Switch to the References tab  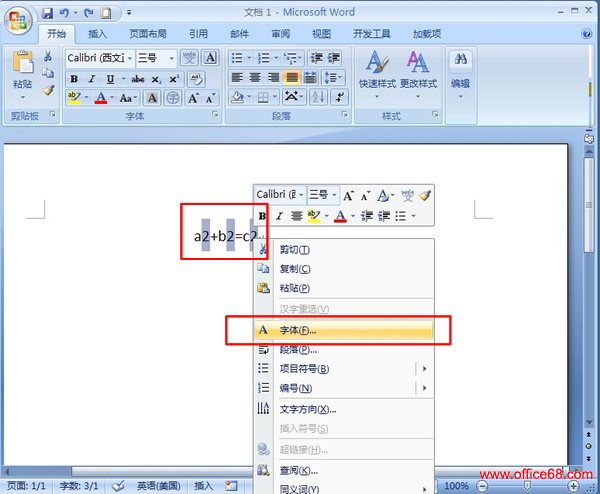click(198, 34)
